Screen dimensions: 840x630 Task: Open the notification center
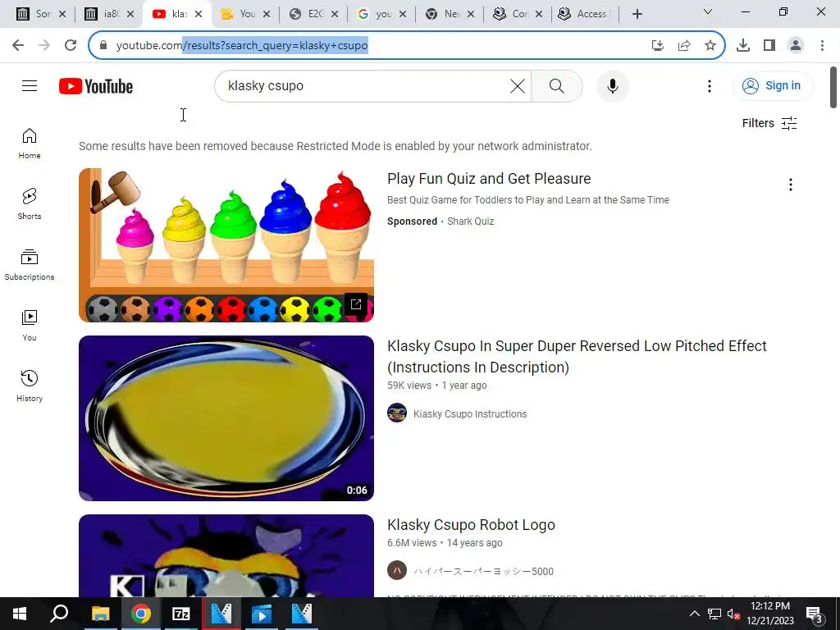click(x=814, y=614)
